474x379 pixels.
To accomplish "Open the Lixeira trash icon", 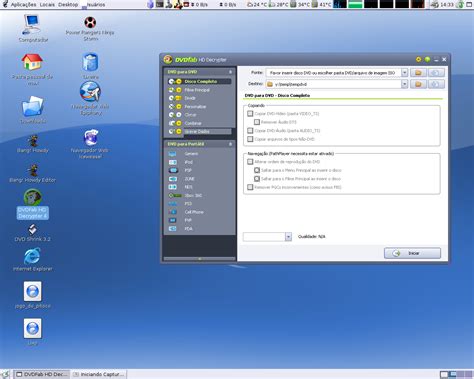I will pos(90,66).
